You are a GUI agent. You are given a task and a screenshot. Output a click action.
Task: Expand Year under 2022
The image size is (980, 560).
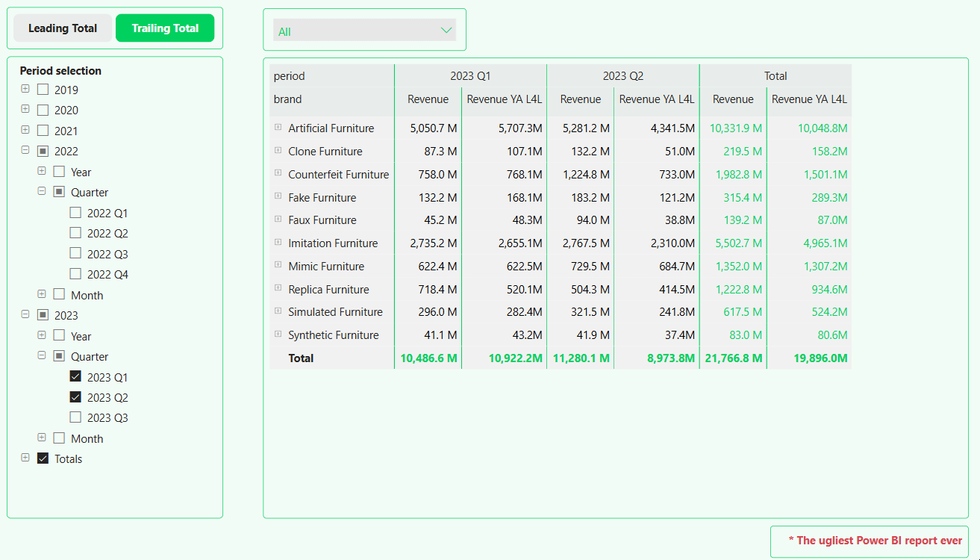point(42,171)
